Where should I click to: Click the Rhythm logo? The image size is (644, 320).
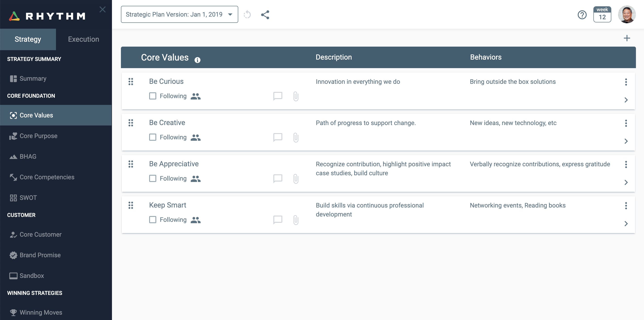click(x=47, y=16)
